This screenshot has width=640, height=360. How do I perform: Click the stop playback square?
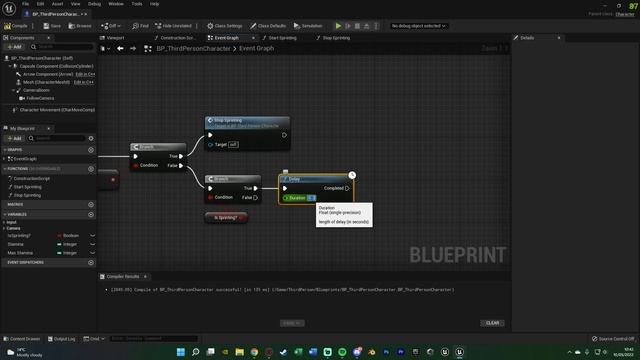point(357,26)
